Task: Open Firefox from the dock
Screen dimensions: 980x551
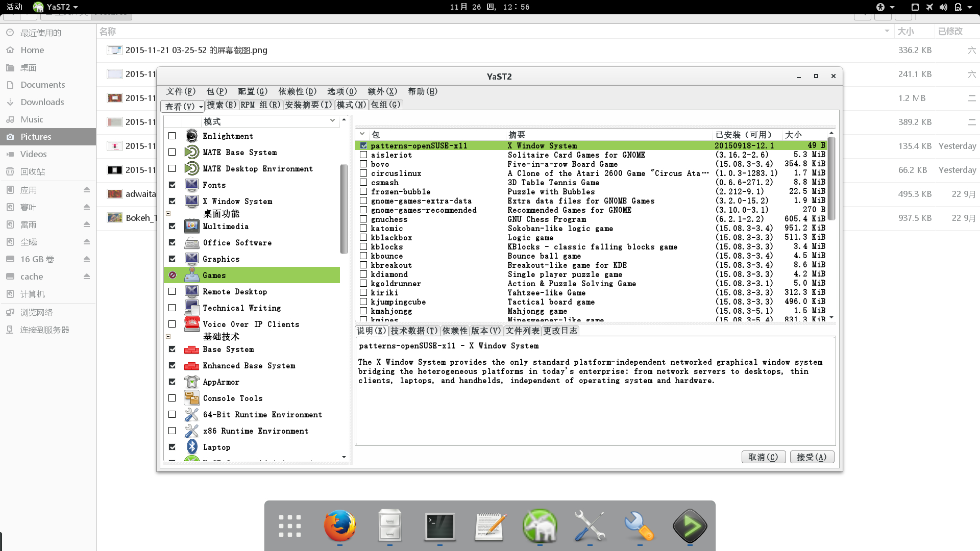Action: pos(339,525)
